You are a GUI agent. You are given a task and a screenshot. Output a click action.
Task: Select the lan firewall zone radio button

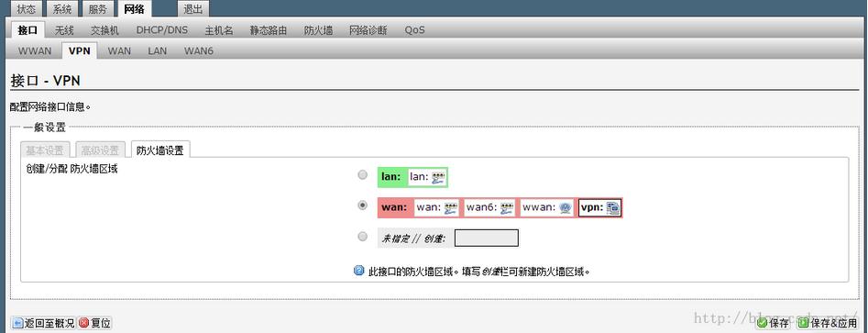pyautogui.click(x=363, y=175)
